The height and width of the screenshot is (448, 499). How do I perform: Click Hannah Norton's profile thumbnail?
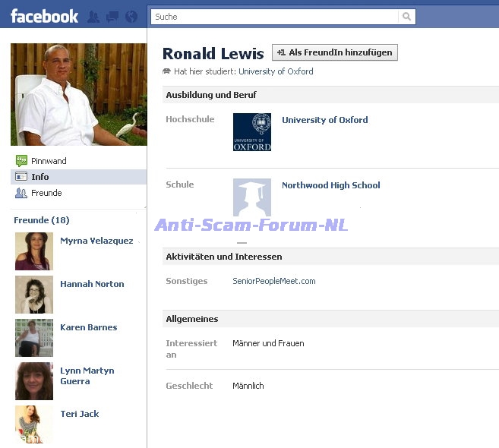coord(34,295)
